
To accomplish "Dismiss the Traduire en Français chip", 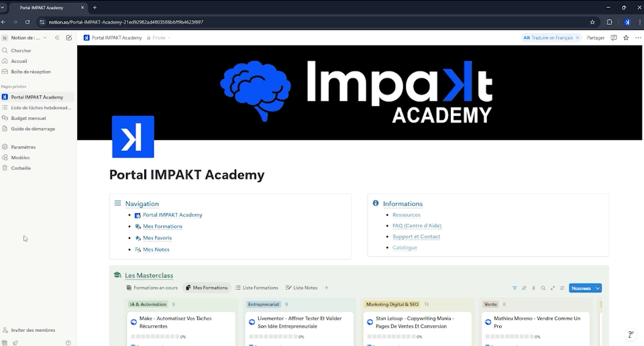I will 578,38.
